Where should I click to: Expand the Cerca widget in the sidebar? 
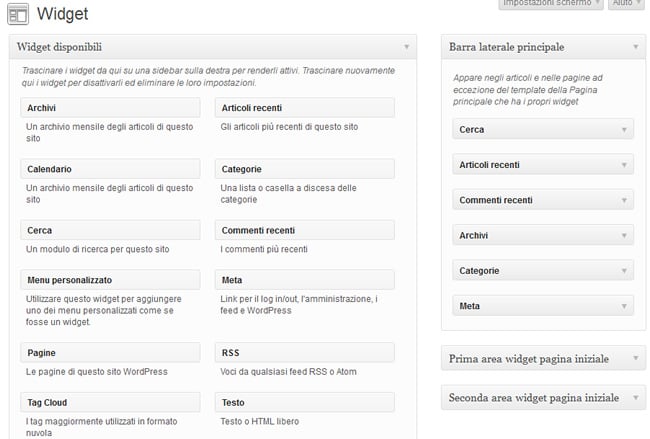click(x=625, y=130)
